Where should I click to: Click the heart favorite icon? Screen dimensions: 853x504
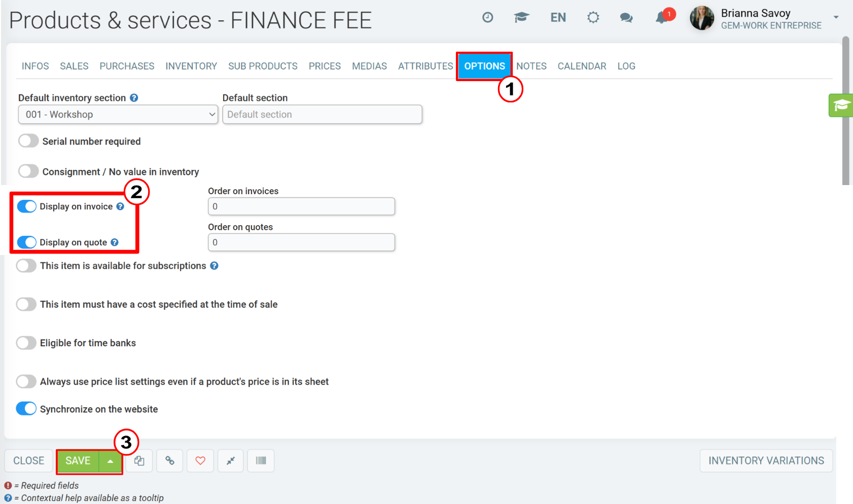[200, 460]
